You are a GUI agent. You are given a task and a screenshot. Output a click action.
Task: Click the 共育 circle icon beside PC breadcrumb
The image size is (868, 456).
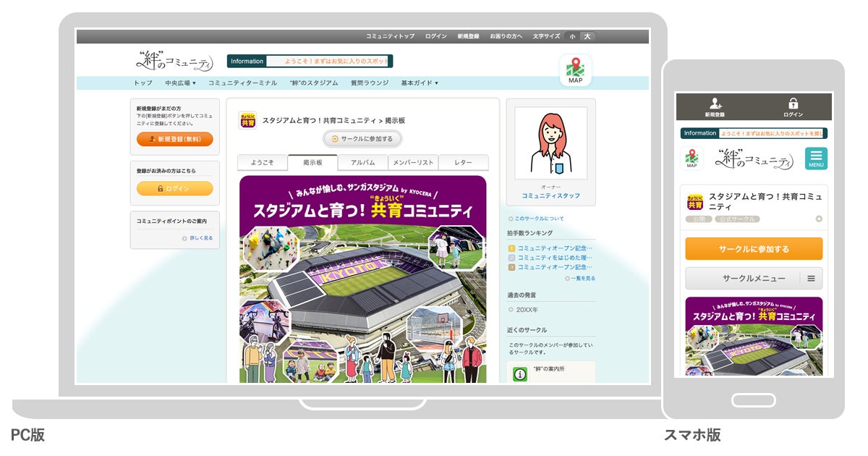tap(247, 120)
